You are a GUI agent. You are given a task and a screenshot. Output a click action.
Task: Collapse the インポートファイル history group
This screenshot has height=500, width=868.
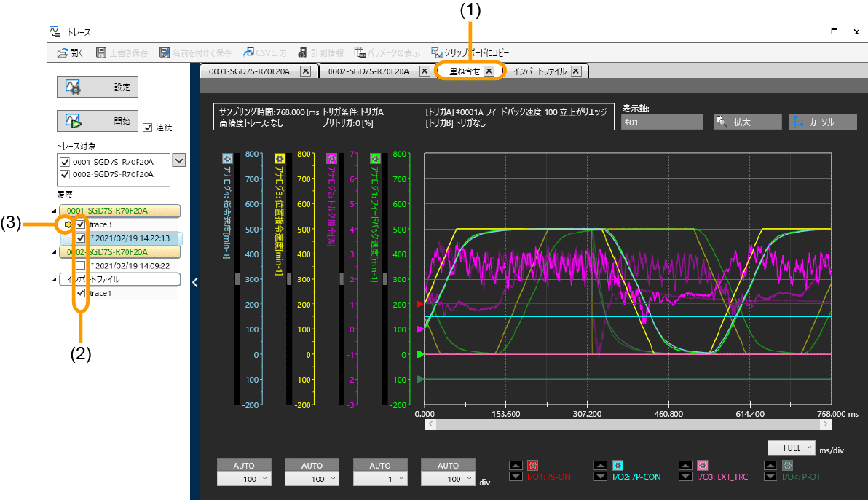pos(53,279)
